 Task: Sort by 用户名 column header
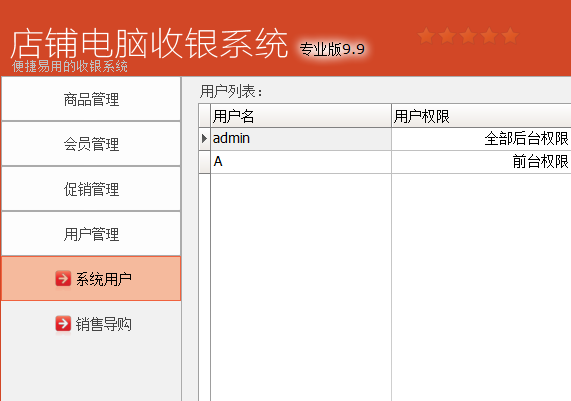tap(301, 116)
